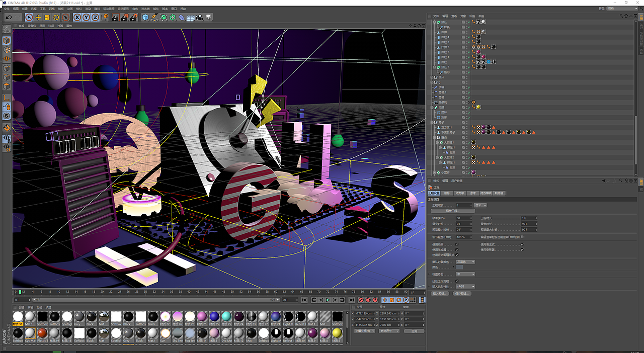Open the 厘米 unit dropdown
Image resolution: width=644 pixels, height=353 pixels.
pyautogui.click(x=480, y=205)
